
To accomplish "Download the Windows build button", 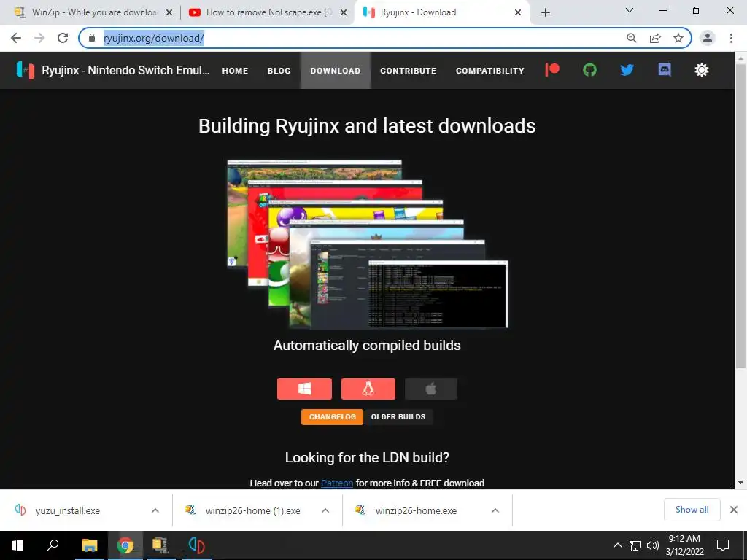I will pyautogui.click(x=304, y=389).
